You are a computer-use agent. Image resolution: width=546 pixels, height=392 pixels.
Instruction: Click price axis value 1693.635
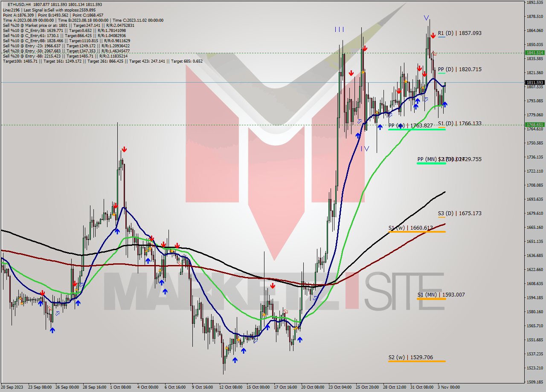[534, 199]
